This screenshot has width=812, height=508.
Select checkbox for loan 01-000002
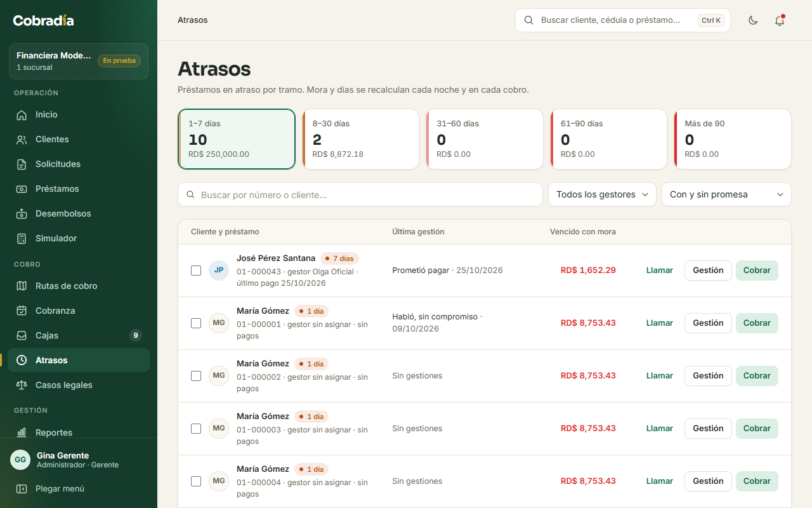pos(196,376)
